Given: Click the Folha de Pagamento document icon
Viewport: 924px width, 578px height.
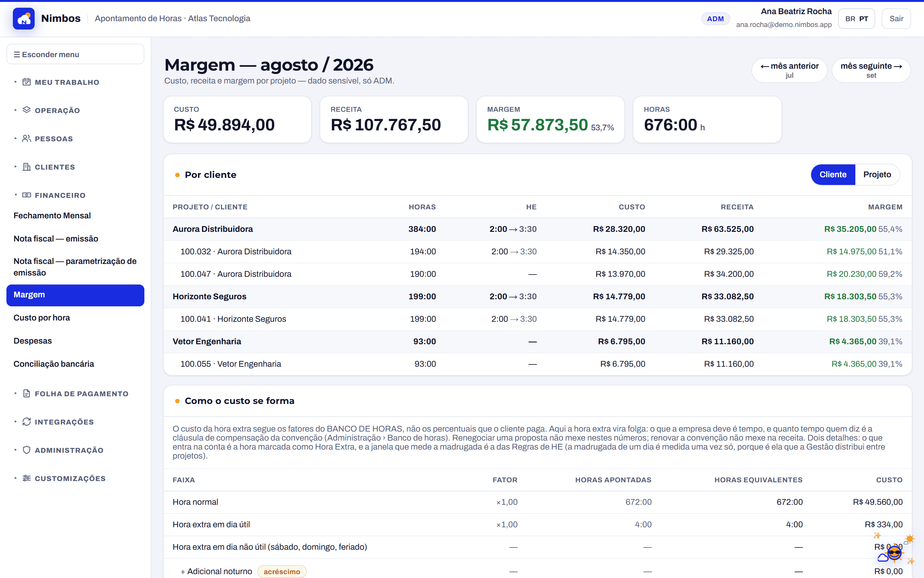Looking at the screenshot, I should [x=26, y=393].
